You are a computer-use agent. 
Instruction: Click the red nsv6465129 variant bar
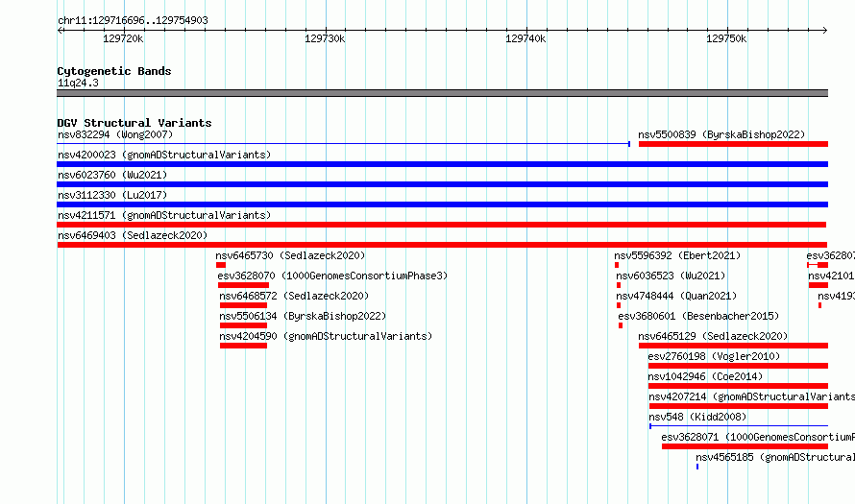click(x=733, y=346)
